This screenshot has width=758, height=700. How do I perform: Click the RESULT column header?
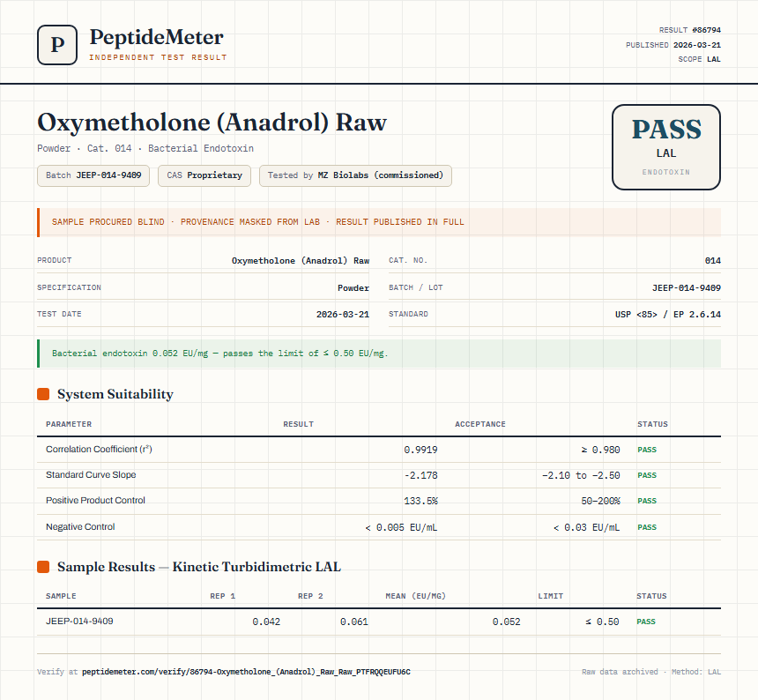[298, 424]
